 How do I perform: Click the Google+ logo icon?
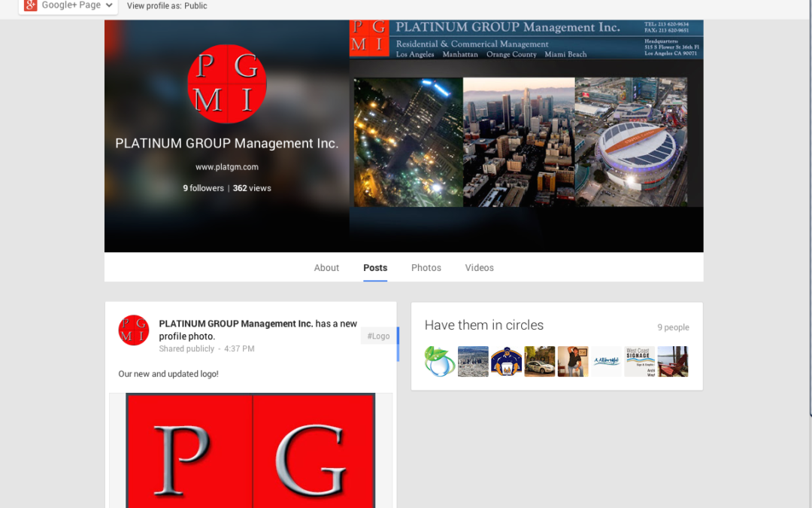31,5
